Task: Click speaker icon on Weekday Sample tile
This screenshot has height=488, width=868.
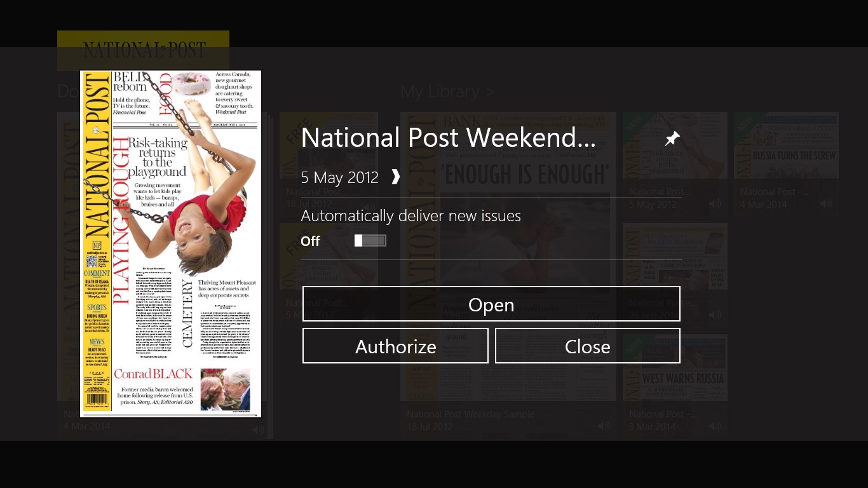Action: point(604,426)
